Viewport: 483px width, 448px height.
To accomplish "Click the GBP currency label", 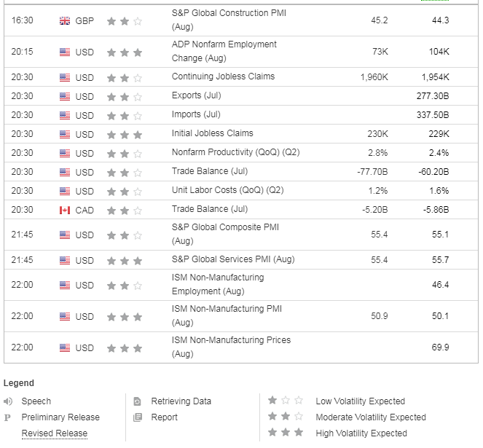I will [x=85, y=21].
